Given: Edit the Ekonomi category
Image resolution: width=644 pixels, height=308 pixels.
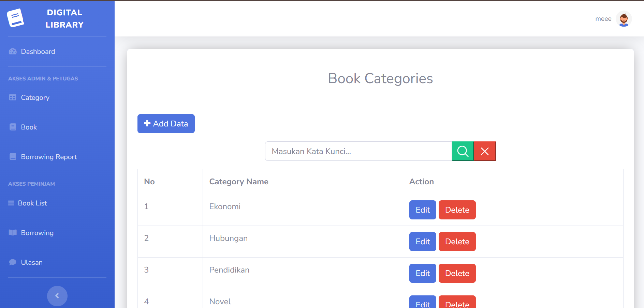Looking at the screenshot, I should point(423,210).
